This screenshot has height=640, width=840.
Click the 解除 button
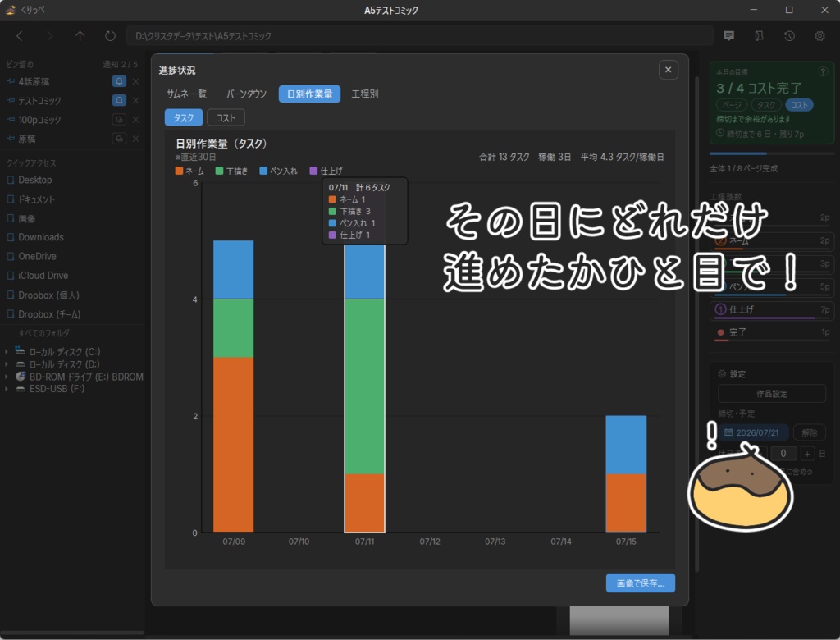pyautogui.click(x=810, y=432)
